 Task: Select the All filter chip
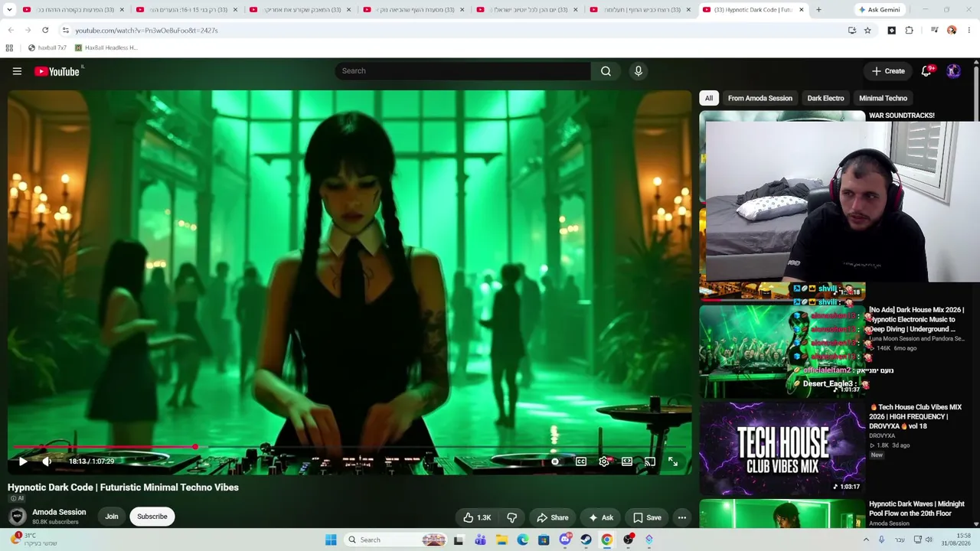click(x=709, y=98)
